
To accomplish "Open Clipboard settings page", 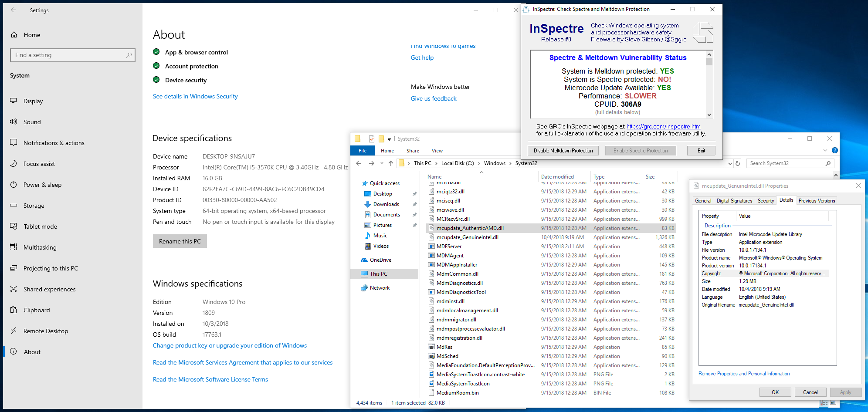I will (x=37, y=310).
